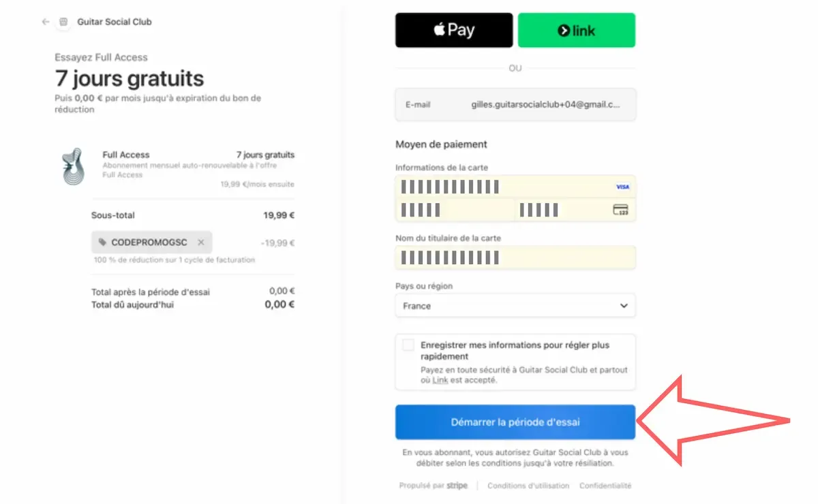Click Démarrer la période d'essai button
The height and width of the screenshot is (504, 818).
coord(515,422)
